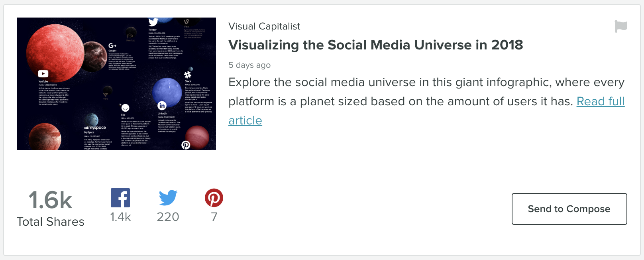The image size is (644, 260).
Task: Click the Visual Capitalist source name
Action: point(264,26)
